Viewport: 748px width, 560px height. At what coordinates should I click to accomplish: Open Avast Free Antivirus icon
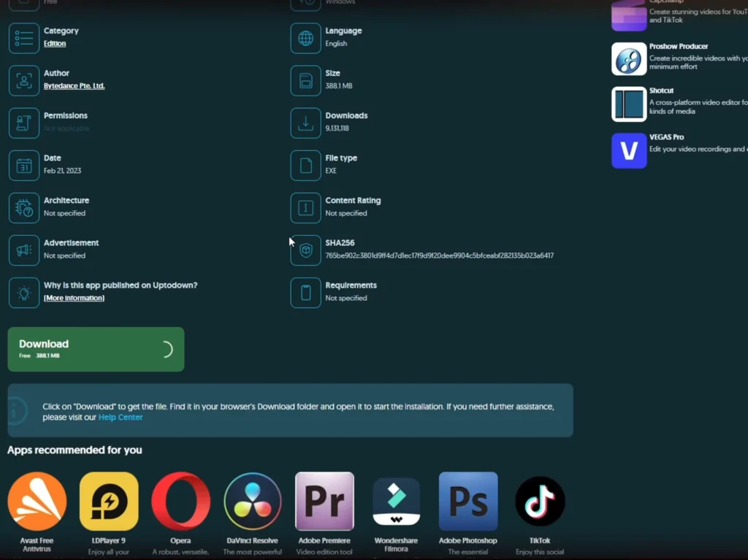[37, 502]
